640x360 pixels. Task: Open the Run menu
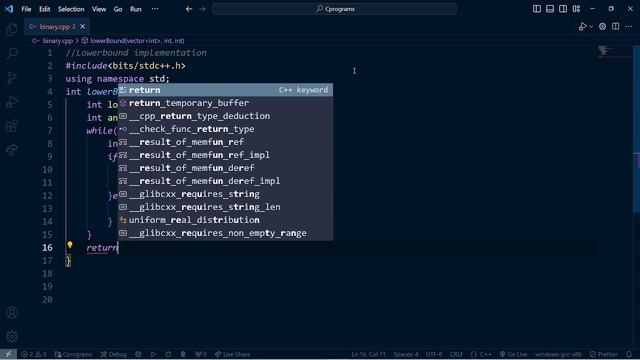tap(136, 9)
